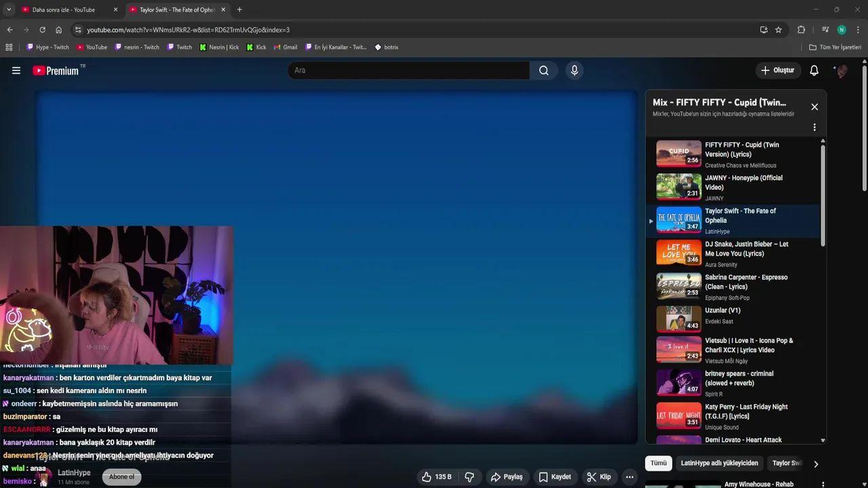Click the Paylaş share button
Viewport: 868px width, 488px height.
(x=507, y=477)
